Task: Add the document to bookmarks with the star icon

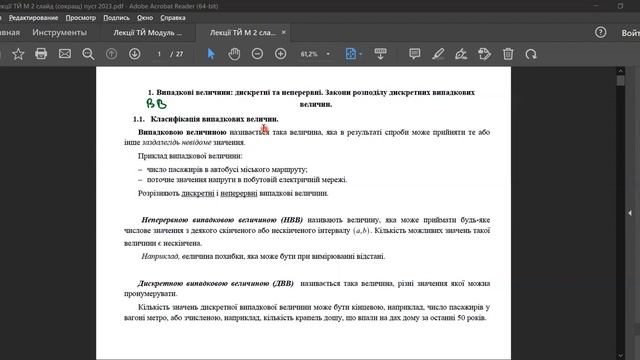Action: pos(18,54)
